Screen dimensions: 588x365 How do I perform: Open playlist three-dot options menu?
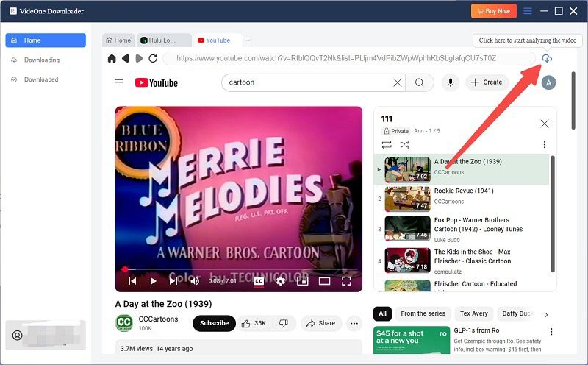tap(544, 145)
